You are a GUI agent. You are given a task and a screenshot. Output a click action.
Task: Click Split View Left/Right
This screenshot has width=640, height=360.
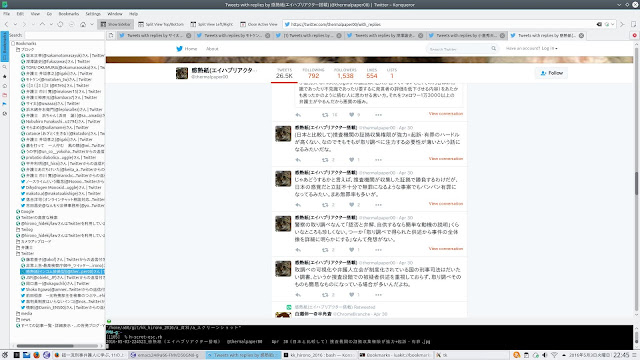click(212, 24)
